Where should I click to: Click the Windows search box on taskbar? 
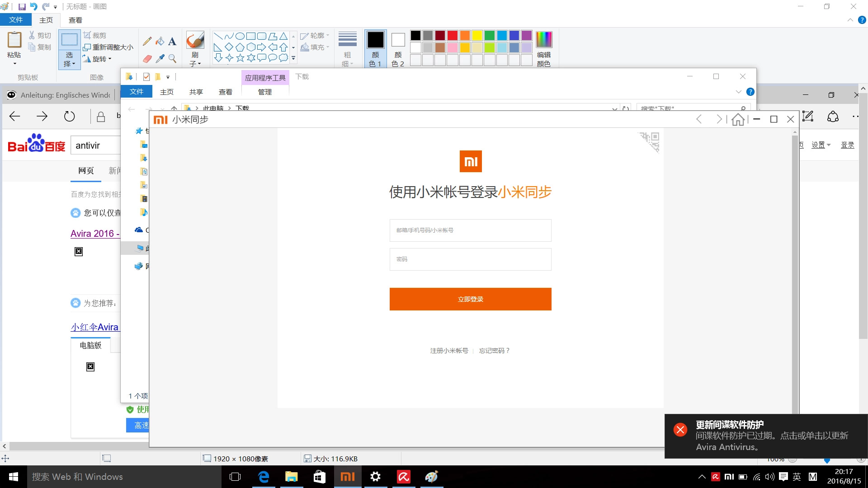click(x=124, y=477)
